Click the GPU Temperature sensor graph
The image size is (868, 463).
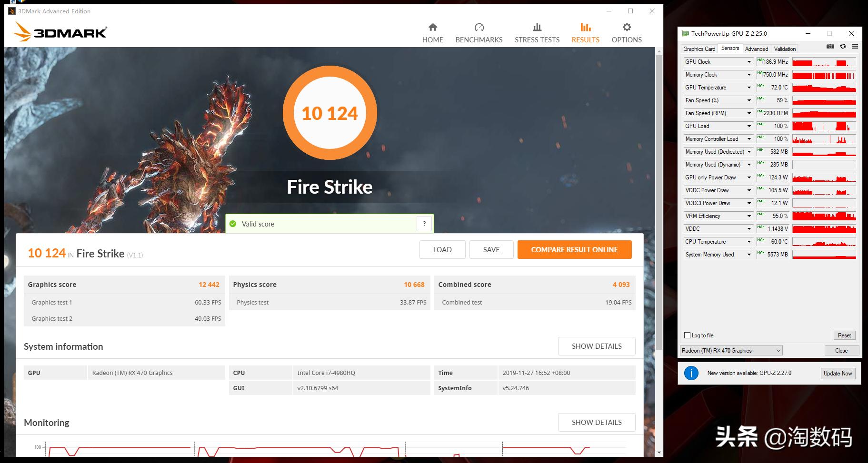(824, 88)
